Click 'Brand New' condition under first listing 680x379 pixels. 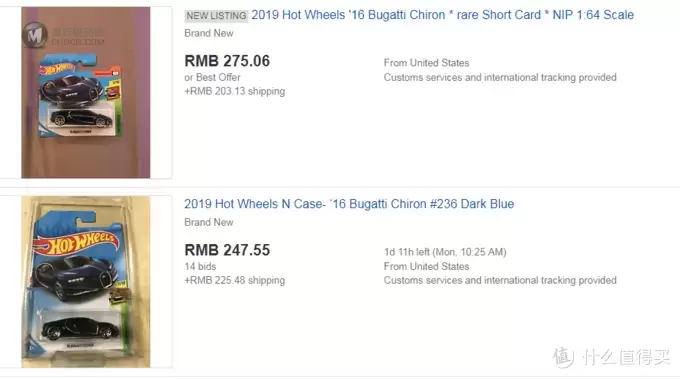click(209, 33)
